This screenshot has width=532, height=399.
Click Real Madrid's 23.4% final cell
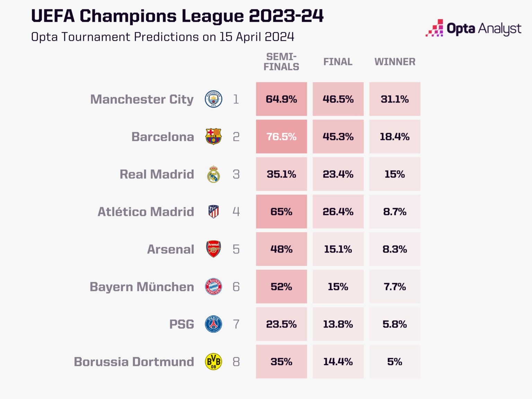338,174
